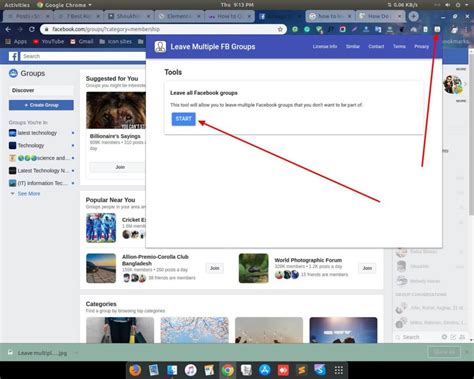Image resolution: width=474 pixels, height=379 pixels.
Task: Open the World Photographic Forum thumbnail
Action: pos(253,268)
